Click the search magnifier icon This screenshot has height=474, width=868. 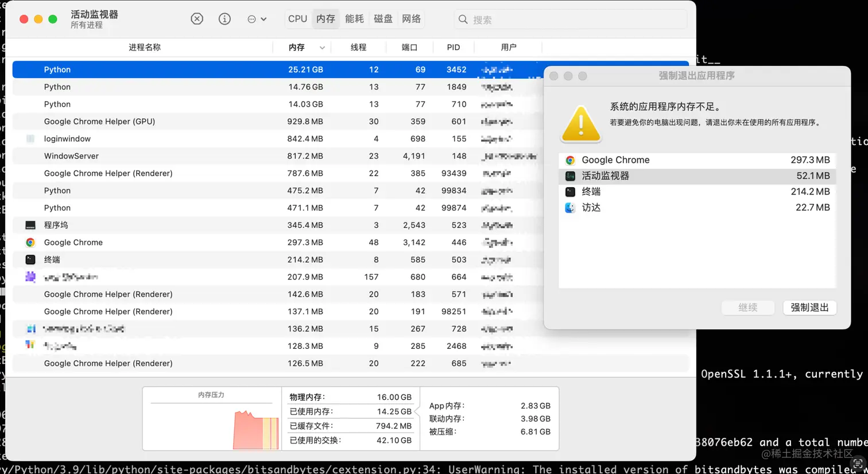463,20
